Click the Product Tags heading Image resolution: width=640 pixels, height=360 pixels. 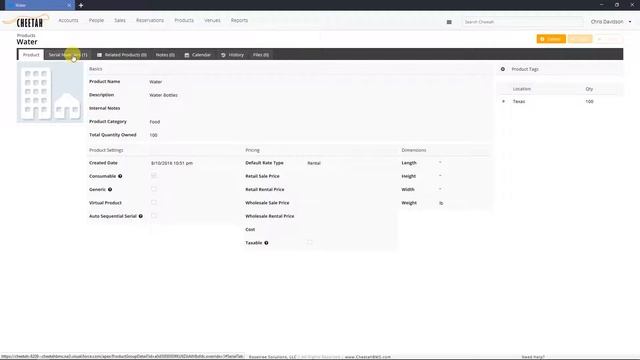coord(525,69)
